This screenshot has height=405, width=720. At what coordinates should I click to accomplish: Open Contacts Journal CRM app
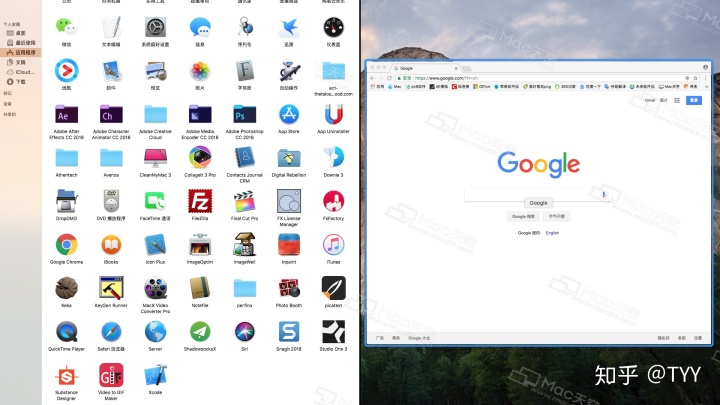(x=244, y=158)
